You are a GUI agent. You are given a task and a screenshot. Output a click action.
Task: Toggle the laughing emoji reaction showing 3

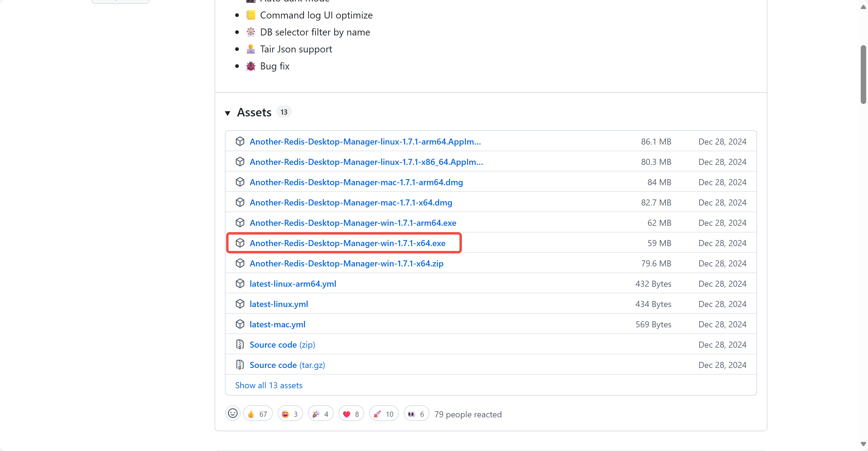(x=290, y=413)
